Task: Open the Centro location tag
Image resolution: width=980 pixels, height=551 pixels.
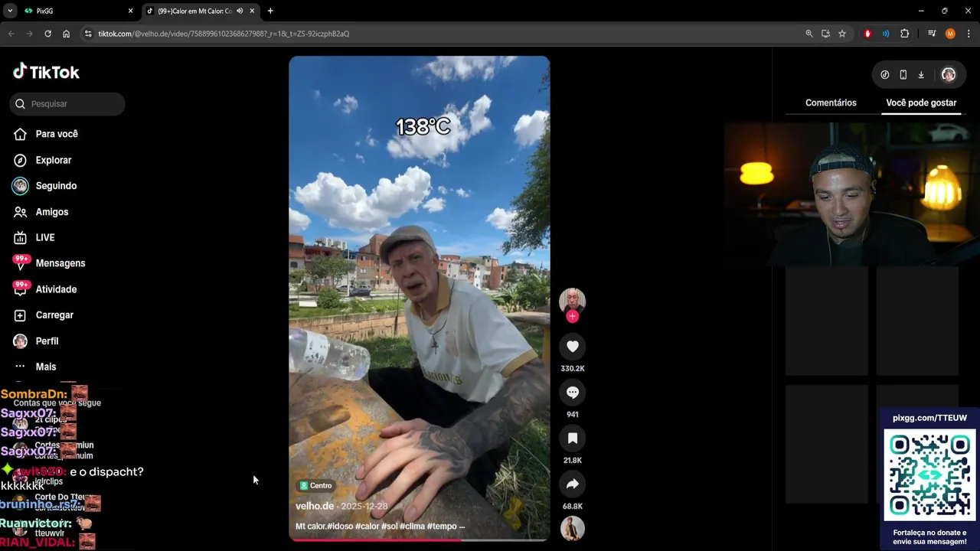Action: click(x=316, y=486)
